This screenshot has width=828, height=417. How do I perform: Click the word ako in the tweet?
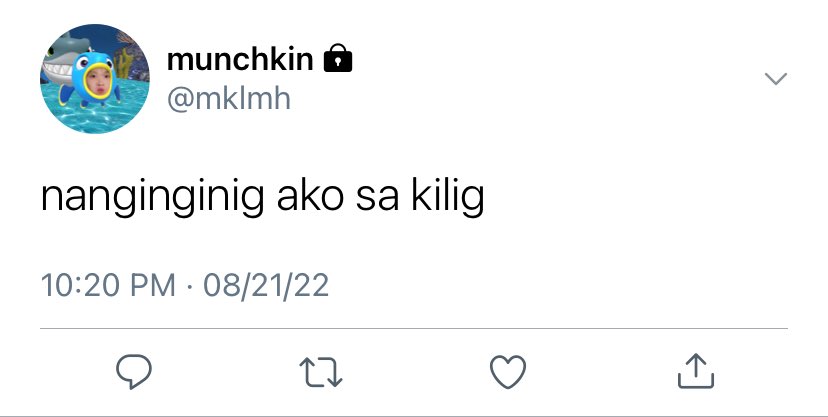tap(310, 195)
